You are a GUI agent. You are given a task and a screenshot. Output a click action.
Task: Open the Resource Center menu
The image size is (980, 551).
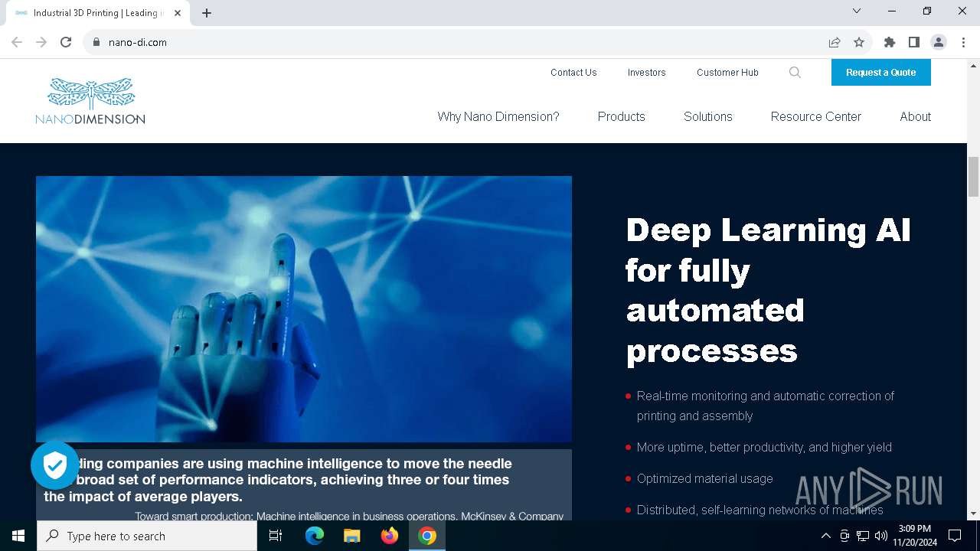pyautogui.click(x=816, y=116)
